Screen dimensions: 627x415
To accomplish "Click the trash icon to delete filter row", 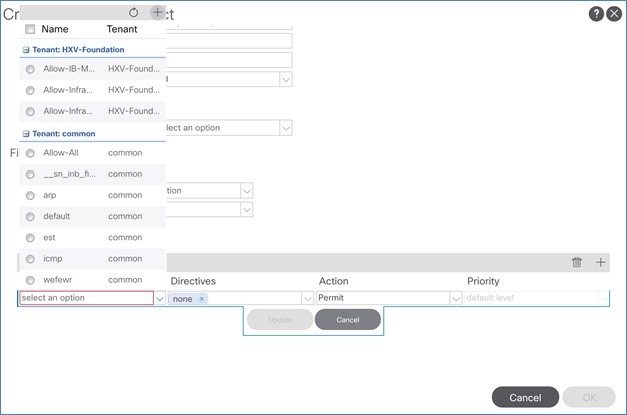I will tap(577, 262).
